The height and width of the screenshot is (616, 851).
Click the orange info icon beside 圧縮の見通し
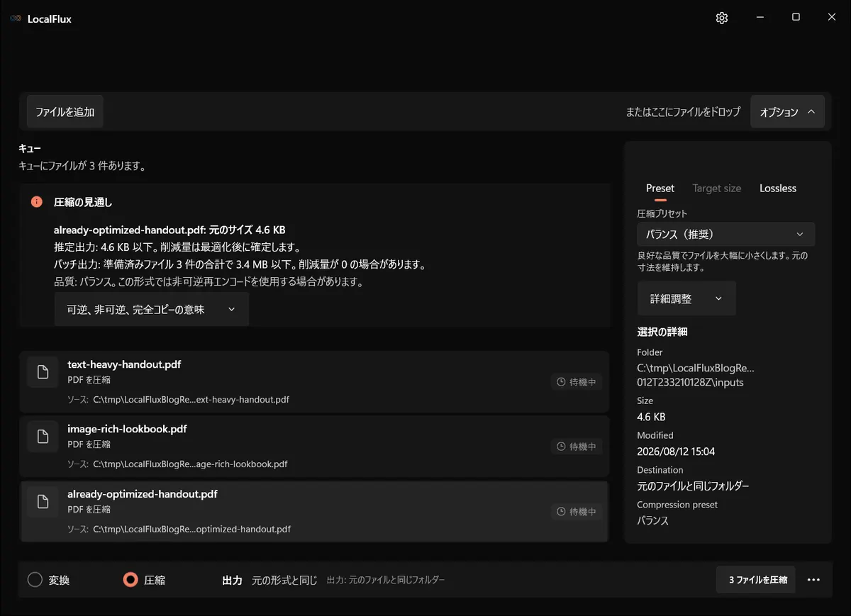(37, 202)
